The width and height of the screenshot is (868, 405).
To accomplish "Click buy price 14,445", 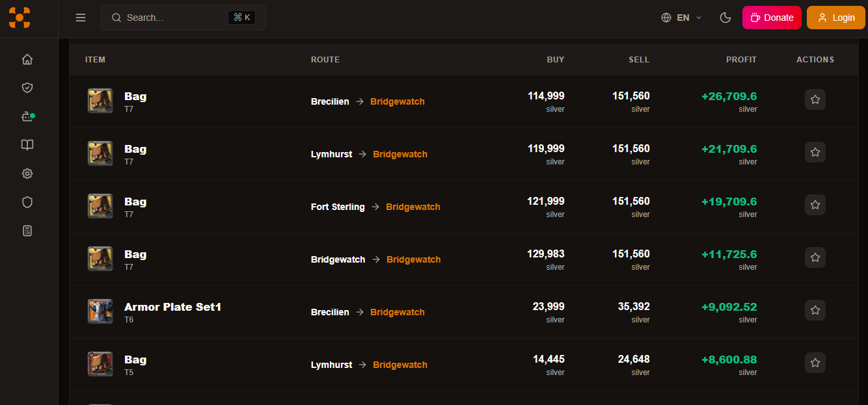I will click(x=549, y=359).
